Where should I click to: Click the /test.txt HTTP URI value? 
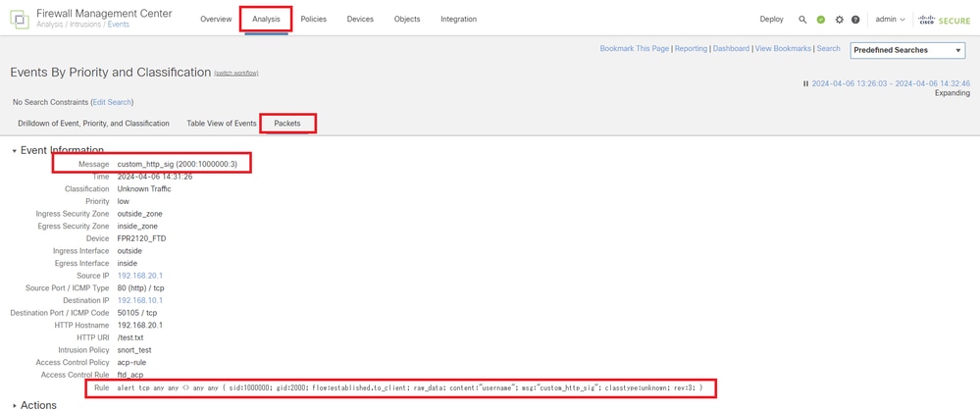click(x=130, y=337)
